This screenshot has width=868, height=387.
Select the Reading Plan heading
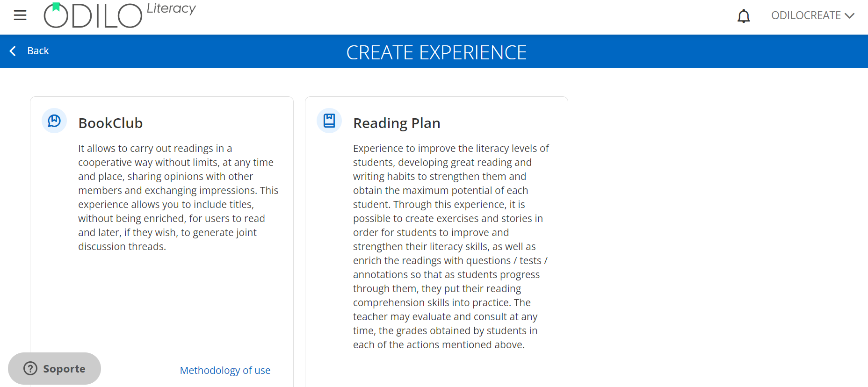397,123
